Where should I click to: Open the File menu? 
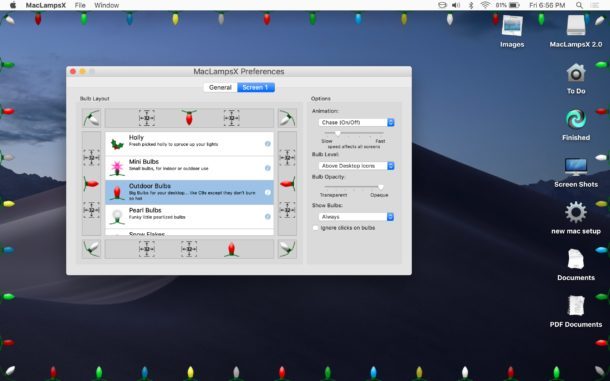click(80, 5)
